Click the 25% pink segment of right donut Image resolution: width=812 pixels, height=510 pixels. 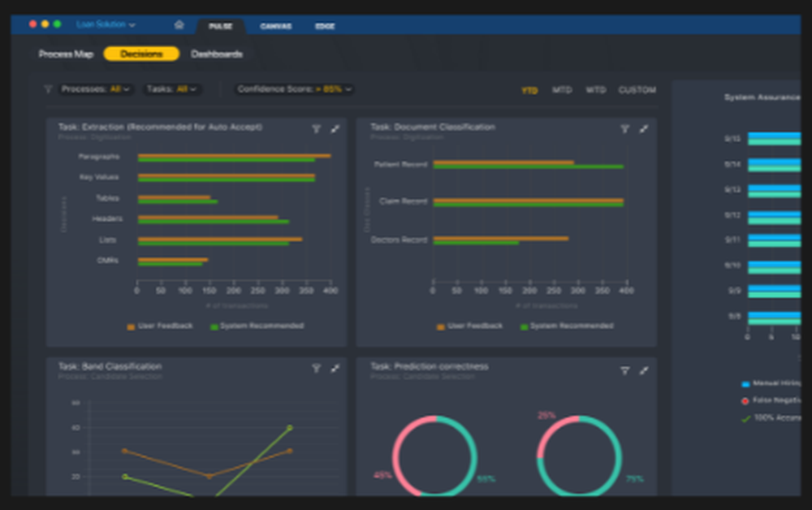tap(552, 430)
